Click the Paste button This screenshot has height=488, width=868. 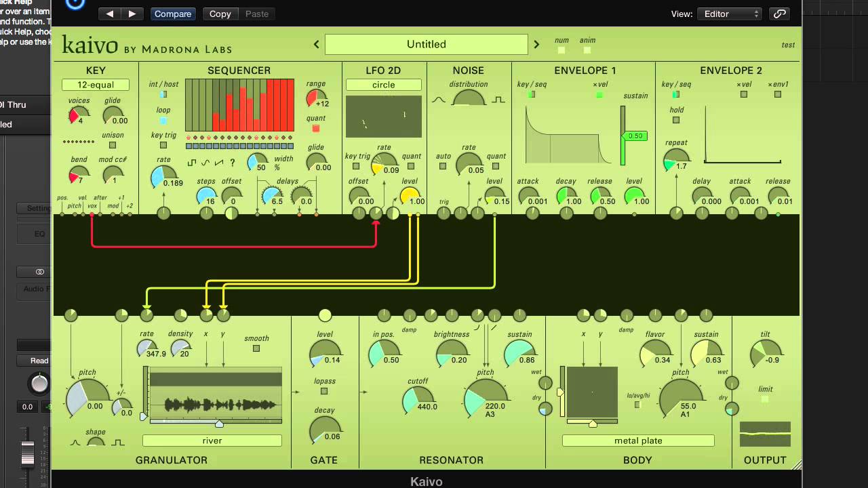point(257,14)
